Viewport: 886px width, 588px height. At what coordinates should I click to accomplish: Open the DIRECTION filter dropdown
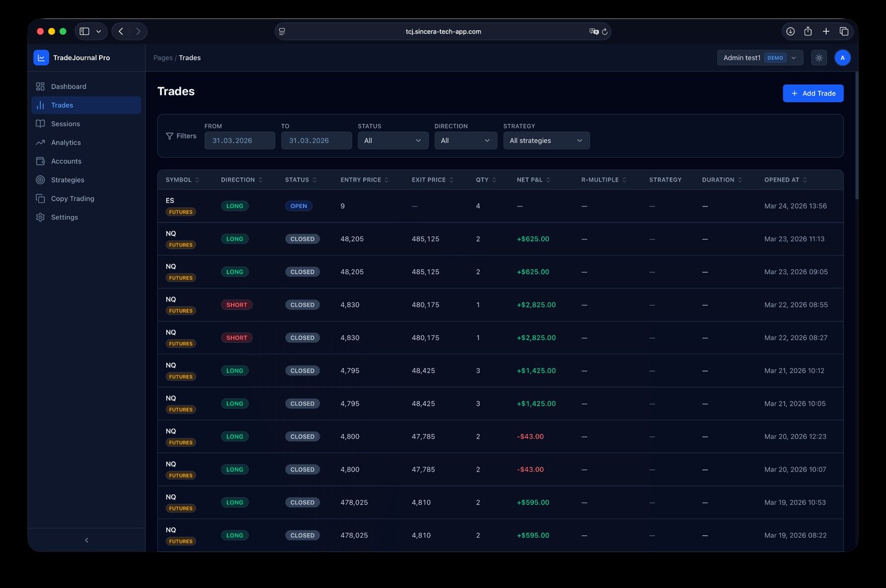(x=465, y=140)
